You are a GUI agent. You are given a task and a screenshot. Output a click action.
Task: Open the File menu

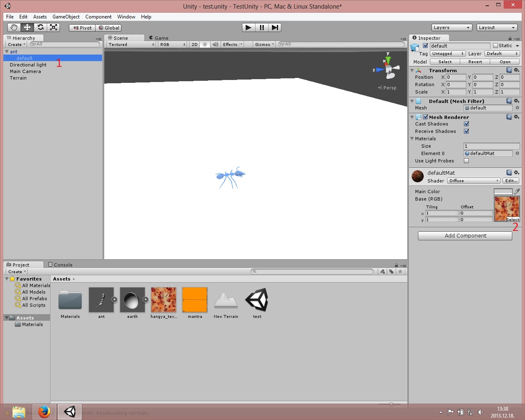point(10,17)
